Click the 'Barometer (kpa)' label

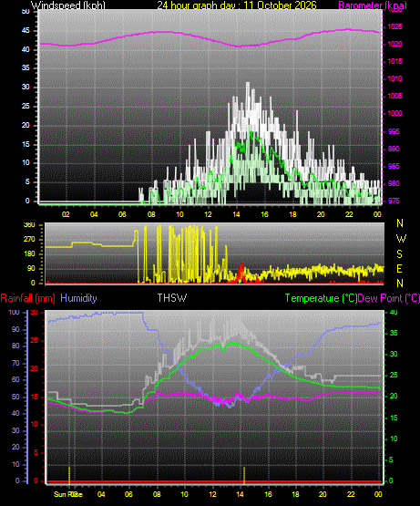tap(373, 5)
